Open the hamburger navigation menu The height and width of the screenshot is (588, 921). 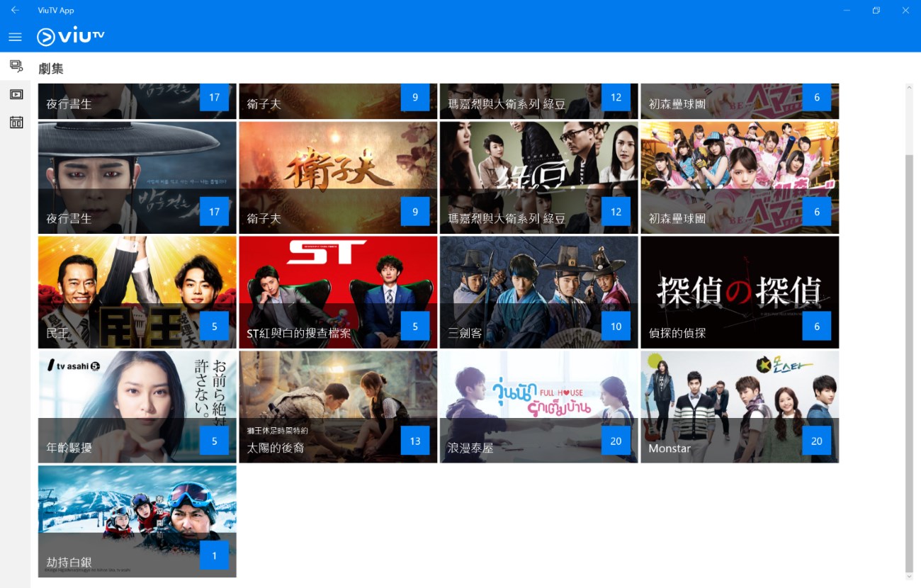coord(15,37)
